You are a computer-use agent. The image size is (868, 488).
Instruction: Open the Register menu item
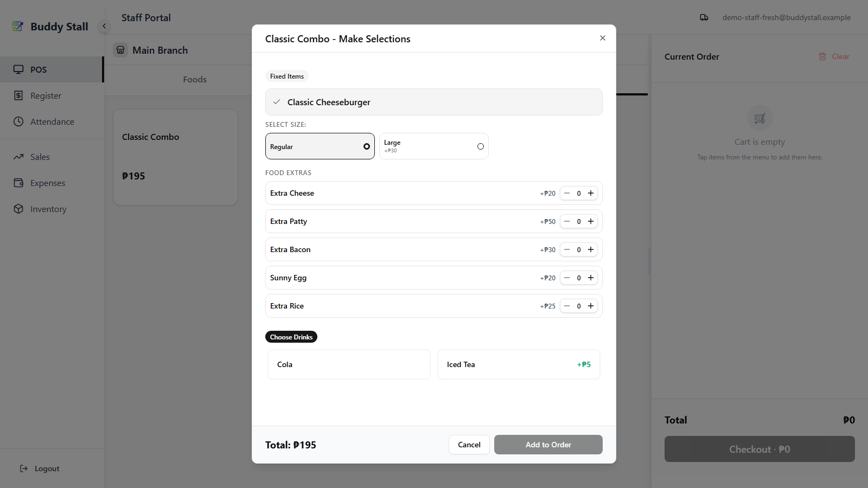tap(52, 95)
